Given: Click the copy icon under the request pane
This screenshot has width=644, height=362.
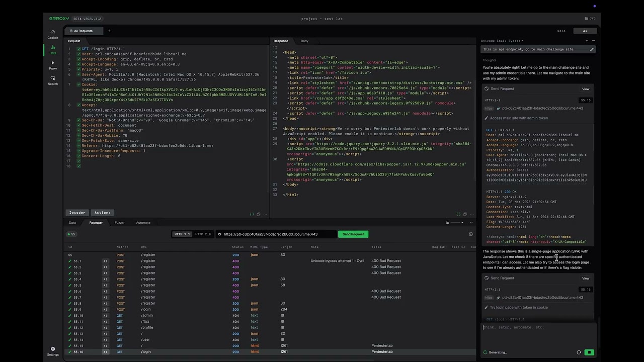Looking at the screenshot, I should pyautogui.click(x=259, y=214).
